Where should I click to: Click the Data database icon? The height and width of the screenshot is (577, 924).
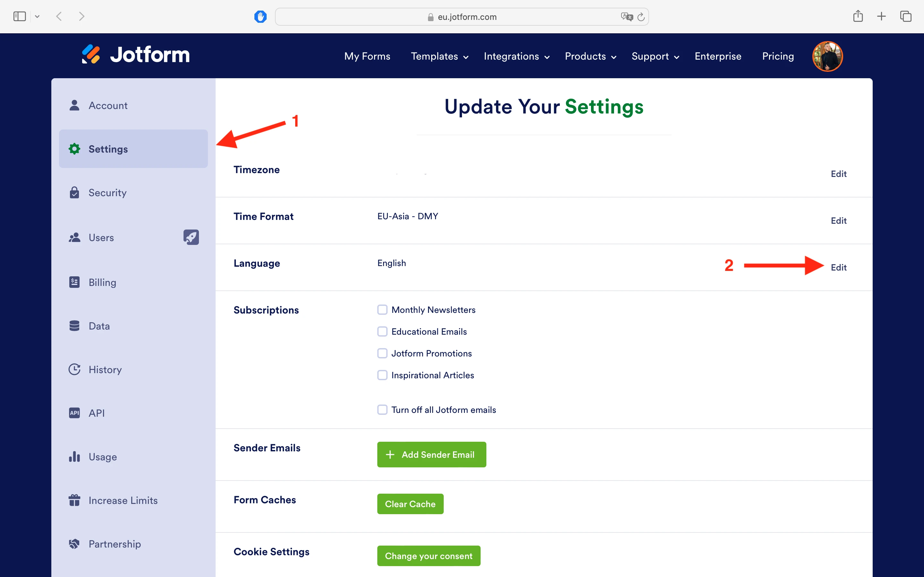pyautogui.click(x=74, y=325)
